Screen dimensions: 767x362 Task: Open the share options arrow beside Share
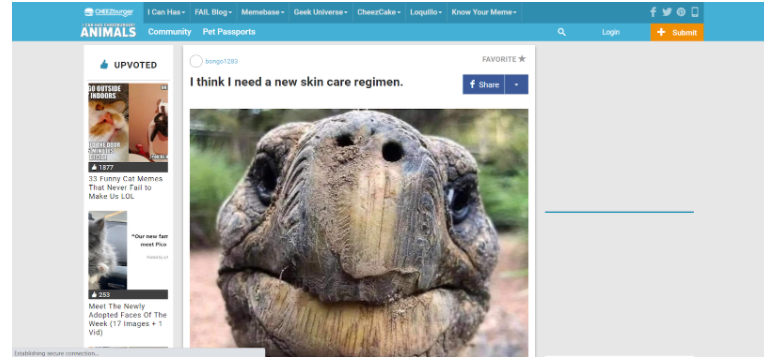[x=516, y=84]
